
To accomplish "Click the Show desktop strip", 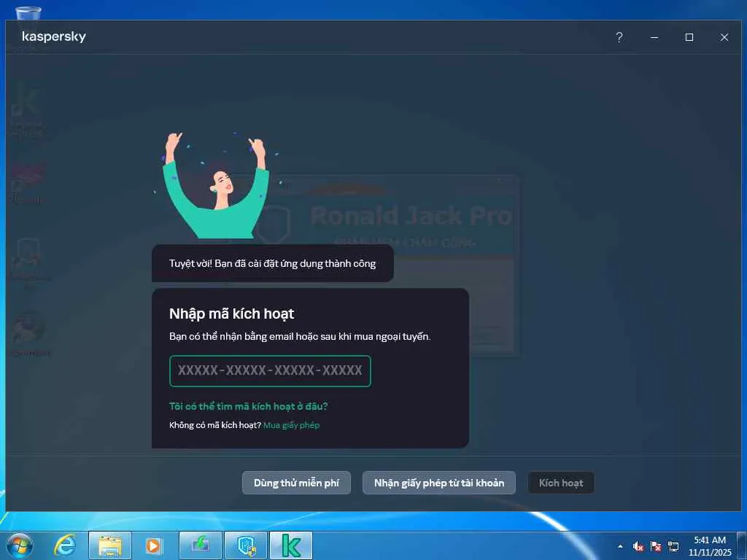I will pos(741,545).
